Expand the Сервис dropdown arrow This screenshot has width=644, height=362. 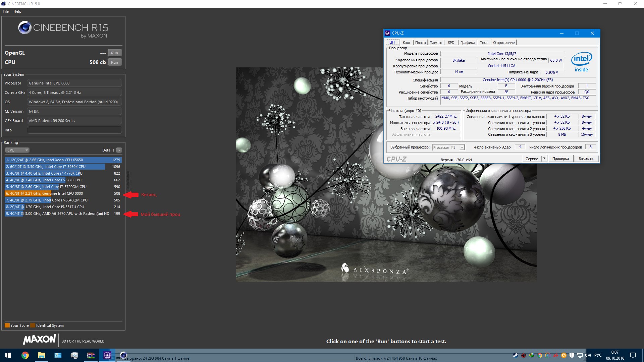[544, 159]
